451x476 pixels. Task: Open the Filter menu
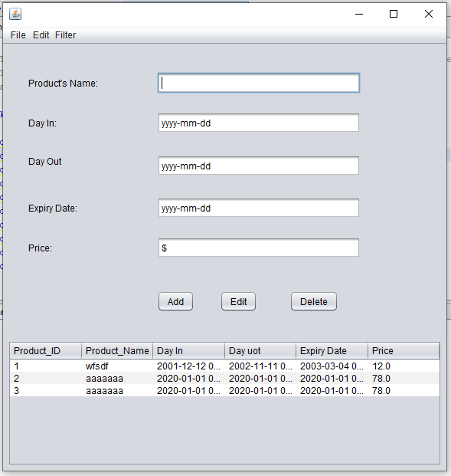65,35
